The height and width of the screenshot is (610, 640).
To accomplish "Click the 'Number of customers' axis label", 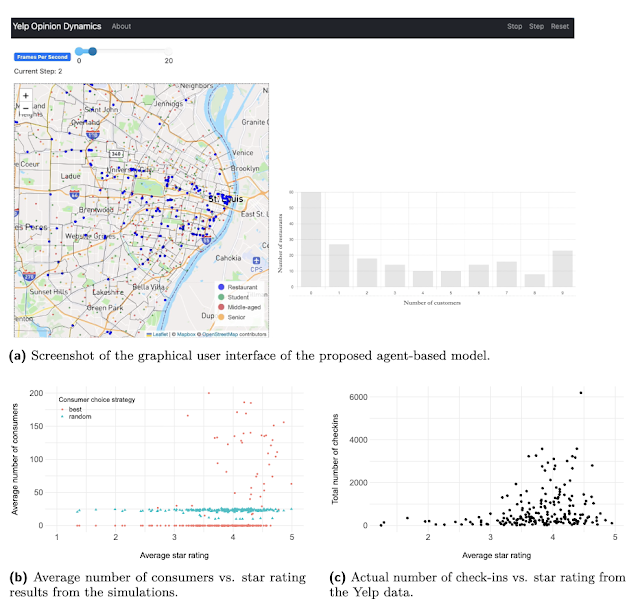I will [x=432, y=303].
